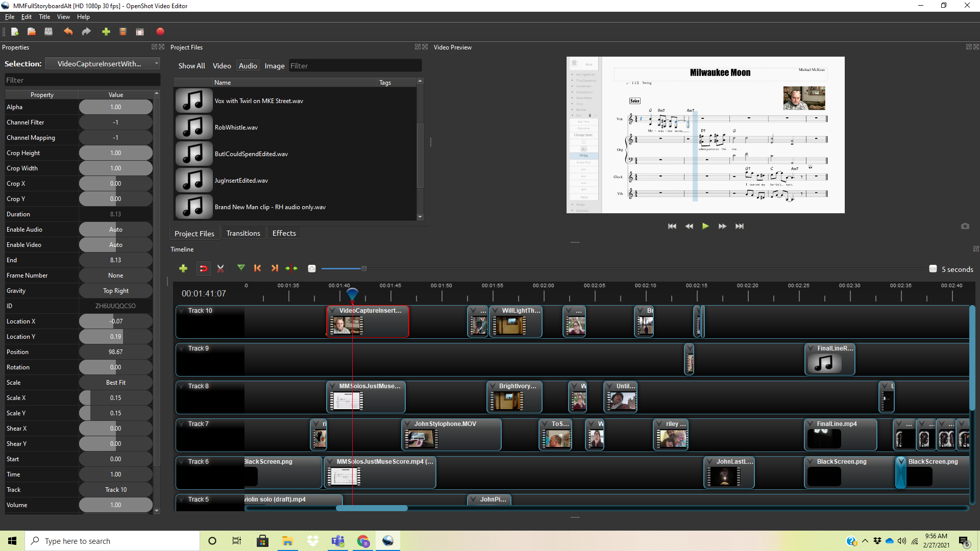Click the red Export Video button
This screenshot has height=551, width=980.
click(160, 32)
